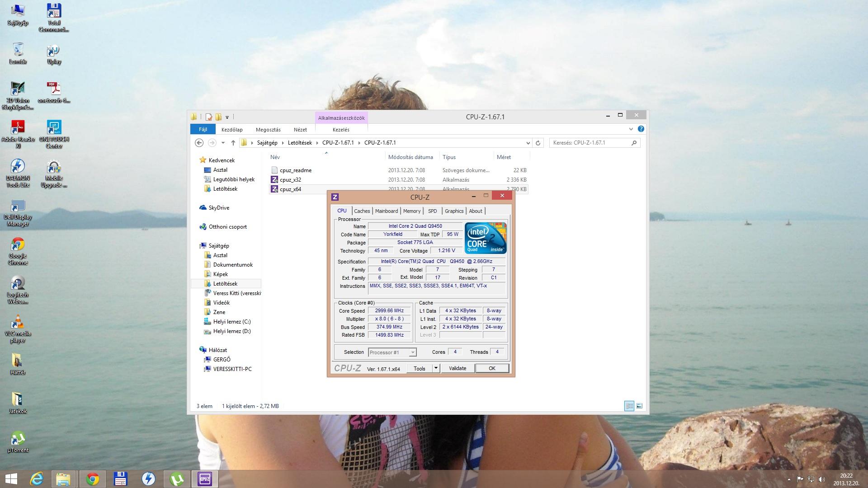Show hidden tray icons arrow
Screen dimensions: 868x488
(x=789, y=479)
